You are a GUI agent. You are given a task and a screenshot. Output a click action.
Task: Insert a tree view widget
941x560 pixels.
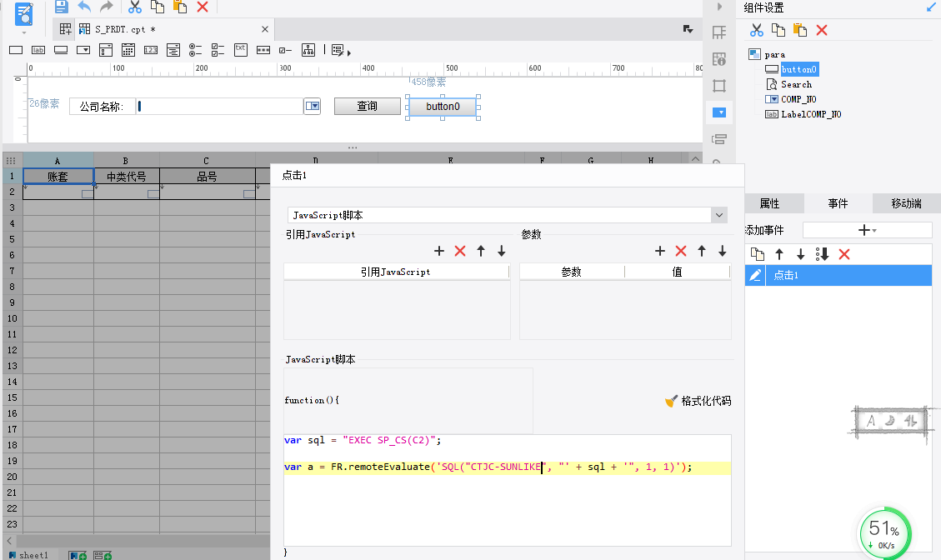(308, 51)
